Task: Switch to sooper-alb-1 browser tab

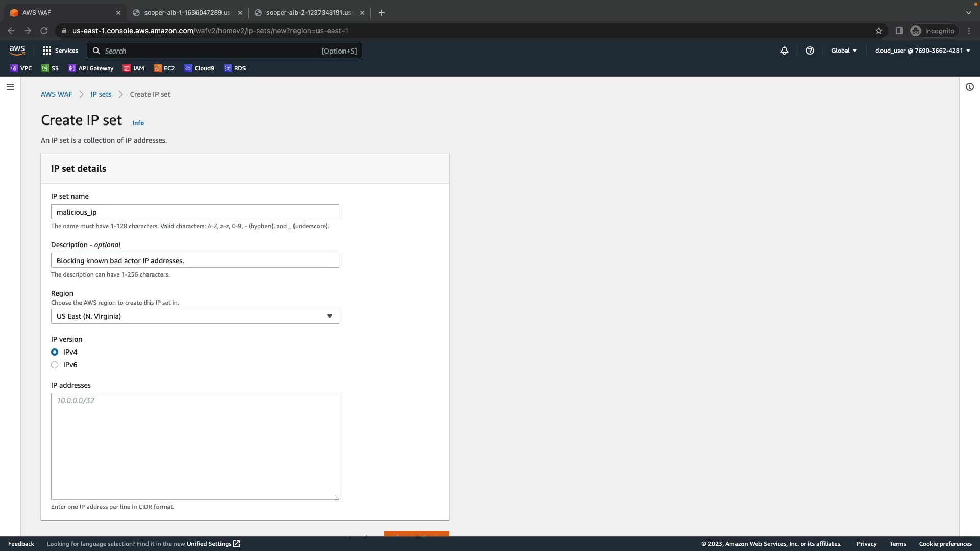Action: (x=186, y=13)
